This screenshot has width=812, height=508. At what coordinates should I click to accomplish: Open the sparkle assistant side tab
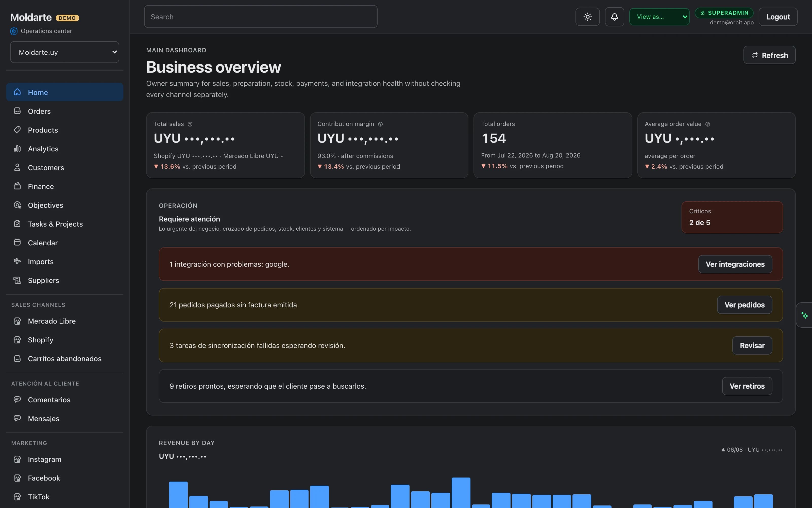804,315
